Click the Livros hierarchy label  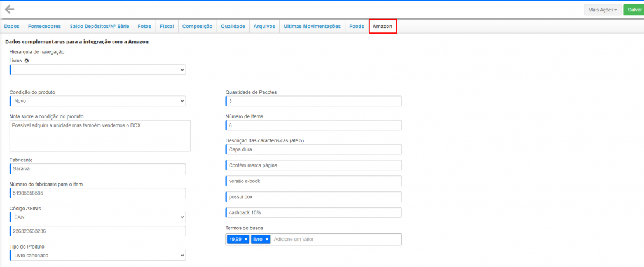click(x=16, y=60)
